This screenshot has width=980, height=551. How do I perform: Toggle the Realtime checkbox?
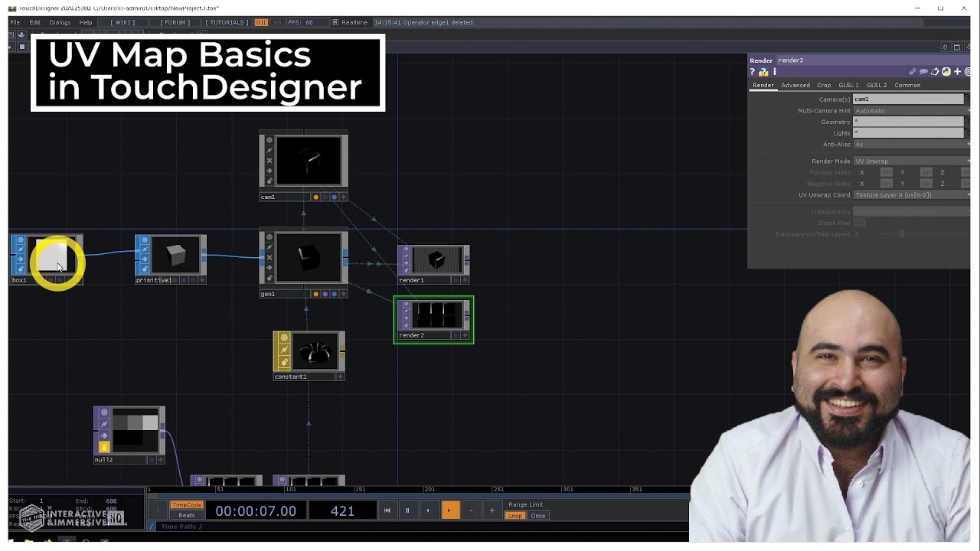point(335,22)
